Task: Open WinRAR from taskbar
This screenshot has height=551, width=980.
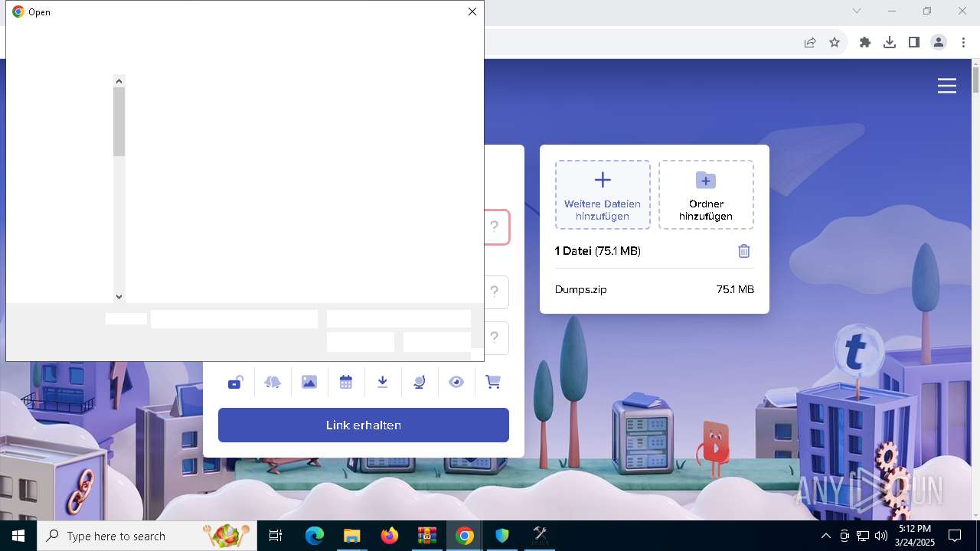Action: tap(426, 536)
